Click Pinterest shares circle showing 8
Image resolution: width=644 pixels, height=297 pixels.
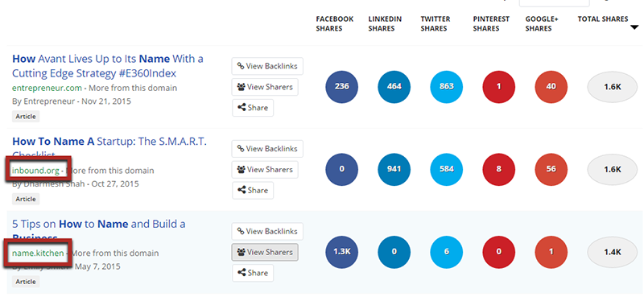(x=498, y=169)
